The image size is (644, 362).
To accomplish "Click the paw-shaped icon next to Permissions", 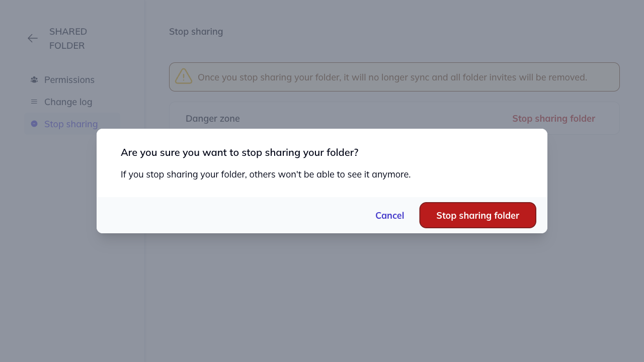I will (34, 79).
